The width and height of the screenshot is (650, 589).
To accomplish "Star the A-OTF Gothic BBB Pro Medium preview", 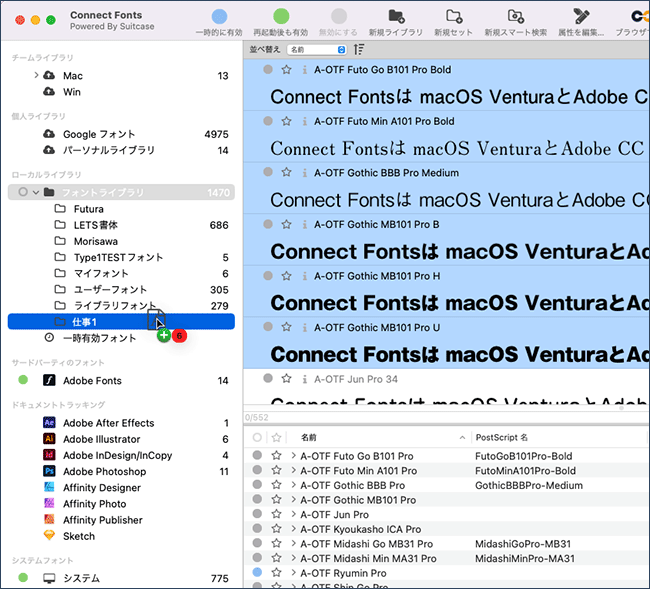I will click(286, 172).
